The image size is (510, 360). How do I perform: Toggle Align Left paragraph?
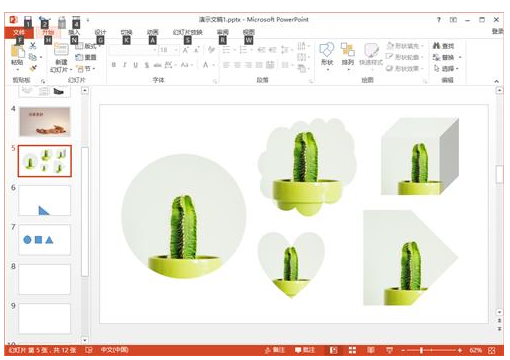pyautogui.click(x=226, y=65)
